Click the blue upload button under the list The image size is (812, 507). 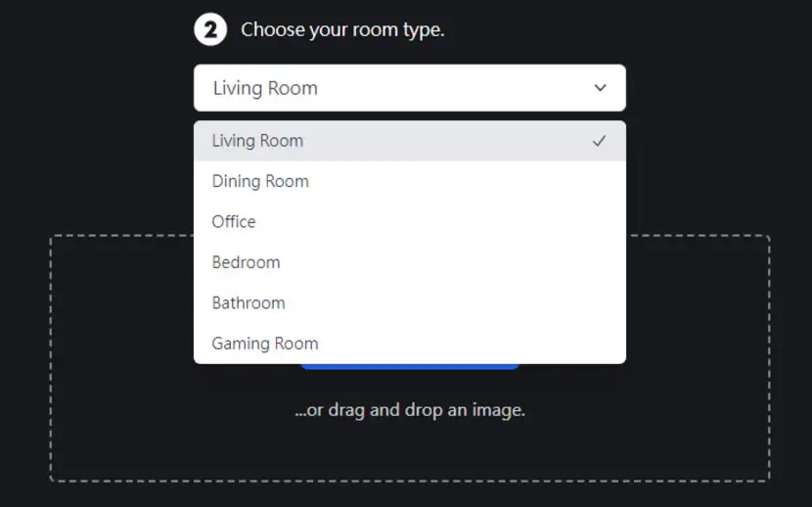pyautogui.click(x=410, y=367)
